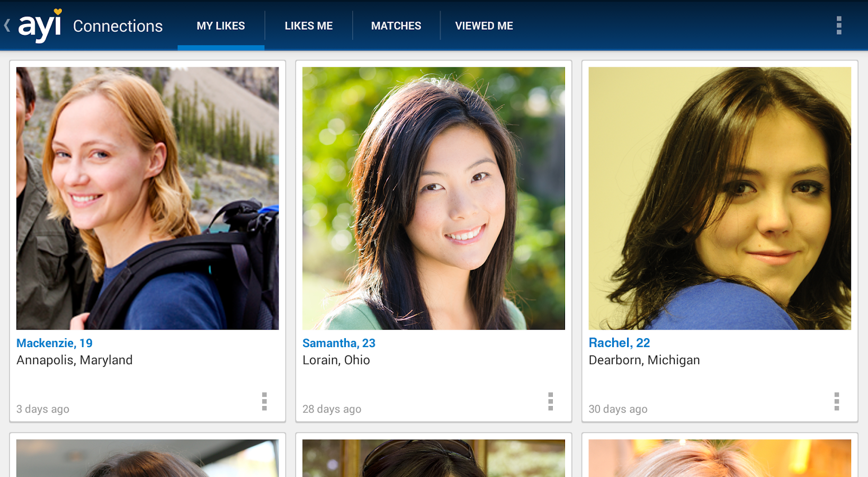
Task: Click the Dearborn, Michigan location text
Action: coord(645,360)
